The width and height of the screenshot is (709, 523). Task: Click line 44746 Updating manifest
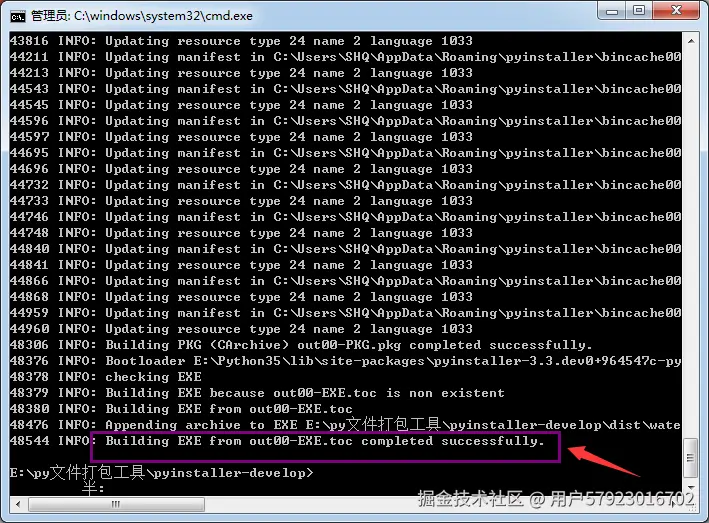coord(345,217)
